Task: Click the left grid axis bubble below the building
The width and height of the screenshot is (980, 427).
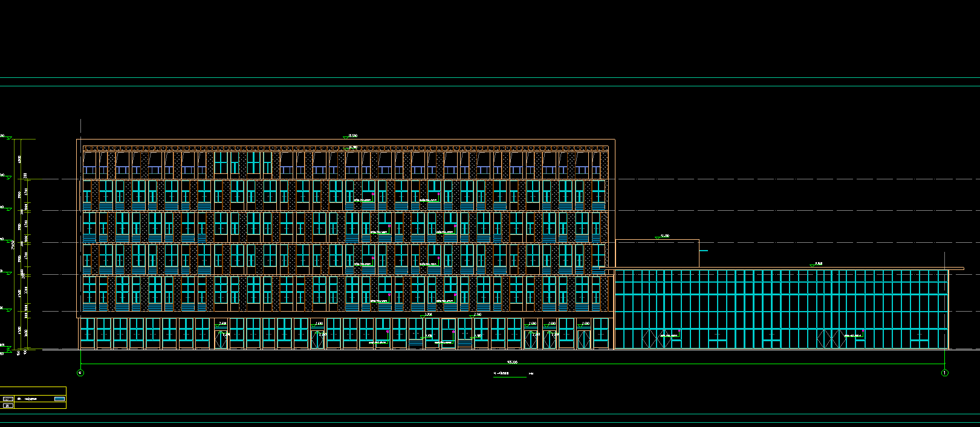Action: pos(80,373)
